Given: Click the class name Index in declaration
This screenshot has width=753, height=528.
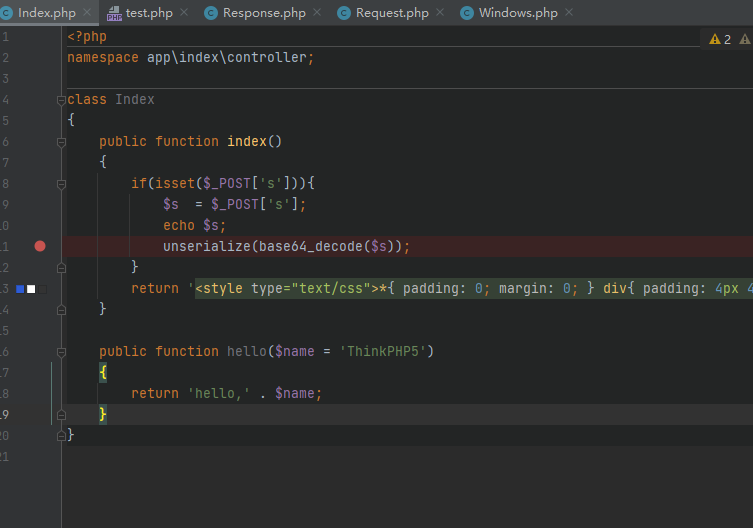Looking at the screenshot, I should point(135,99).
